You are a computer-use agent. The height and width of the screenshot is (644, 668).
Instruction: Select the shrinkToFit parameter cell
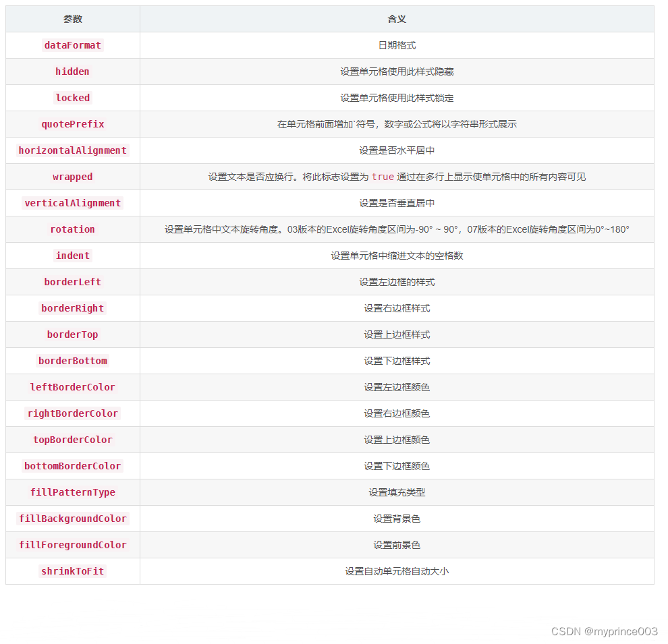pos(72,571)
